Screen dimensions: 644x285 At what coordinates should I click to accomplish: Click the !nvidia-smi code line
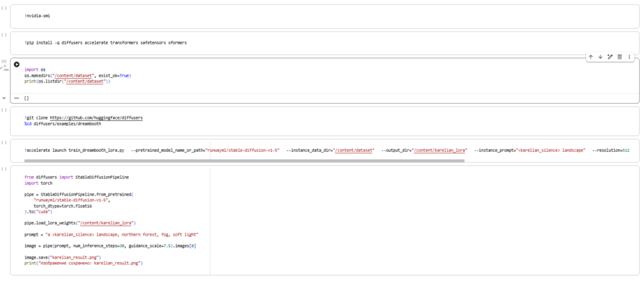click(x=37, y=16)
